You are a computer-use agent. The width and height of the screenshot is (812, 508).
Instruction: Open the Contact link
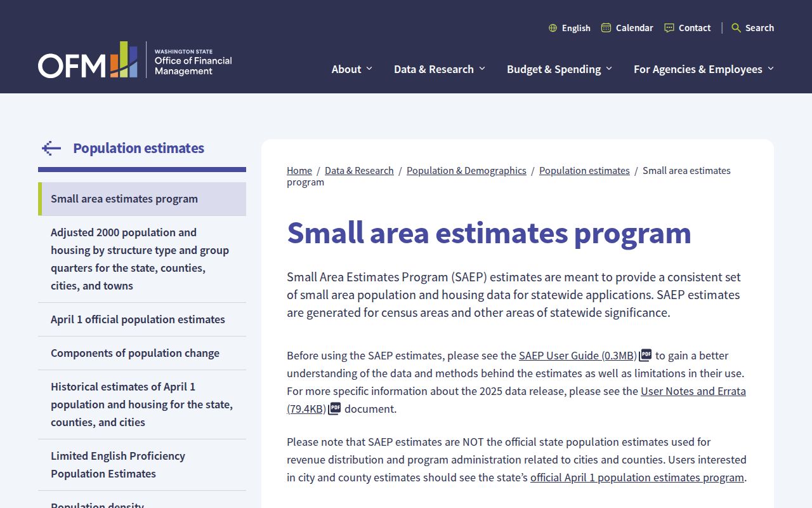click(x=695, y=28)
